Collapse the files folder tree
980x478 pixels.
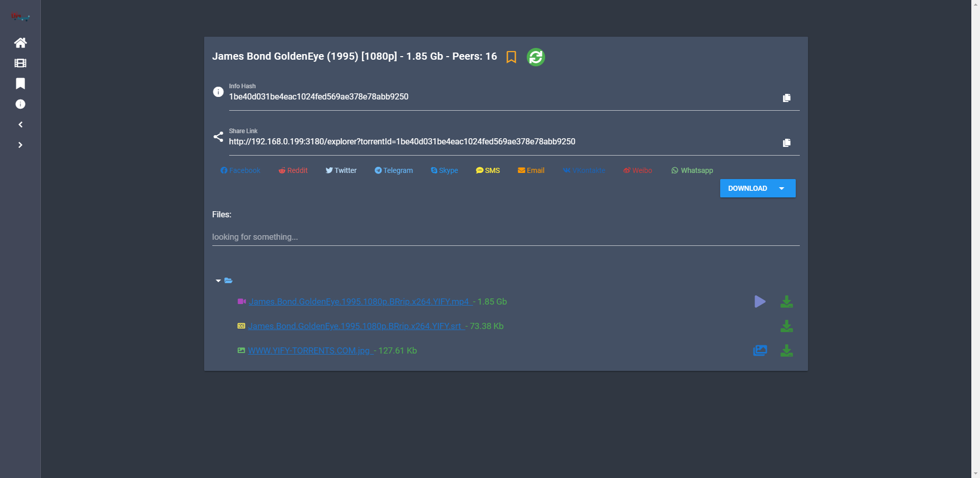(218, 281)
